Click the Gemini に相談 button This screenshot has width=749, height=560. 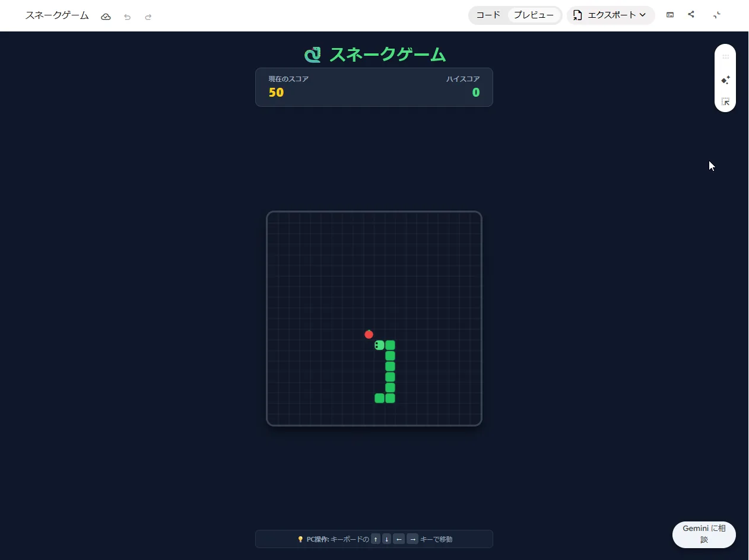pyautogui.click(x=704, y=534)
